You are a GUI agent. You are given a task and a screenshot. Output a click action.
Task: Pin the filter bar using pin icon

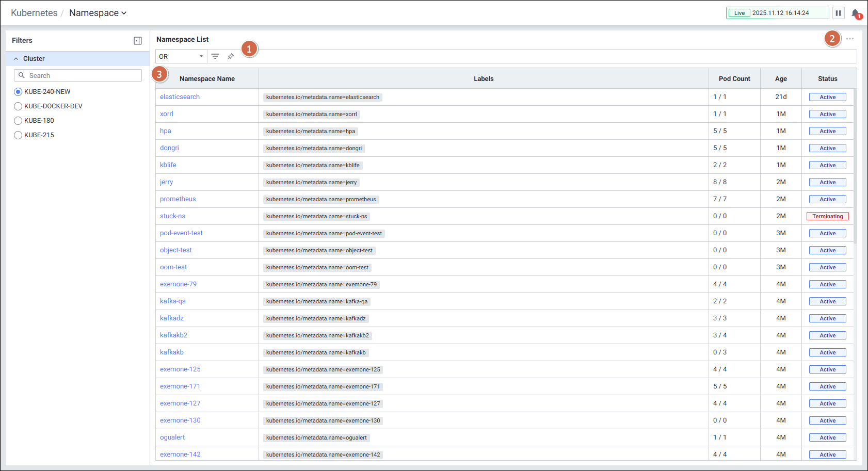(x=231, y=56)
